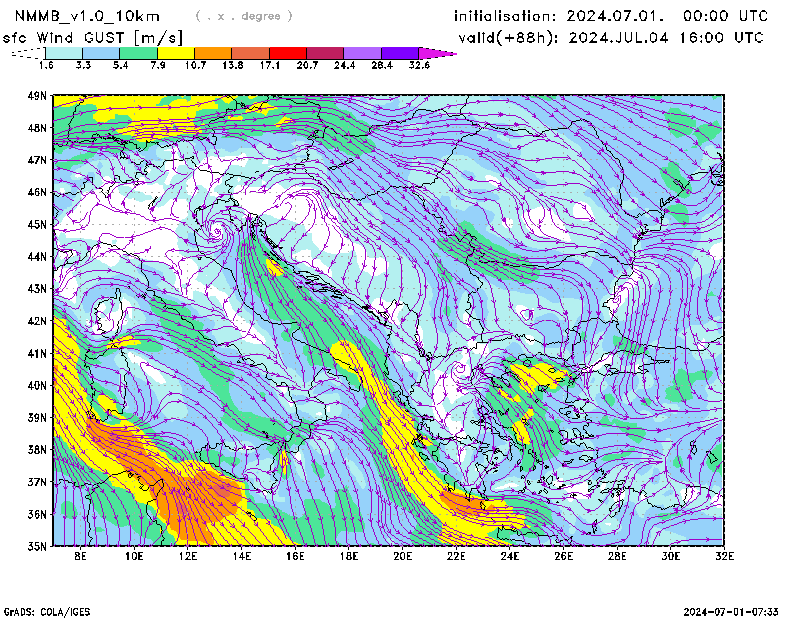Click the 2024-07-01-07:33 timestamp in the corner
The width and height of the screenshot is (800, 618).
click(731, 611)
